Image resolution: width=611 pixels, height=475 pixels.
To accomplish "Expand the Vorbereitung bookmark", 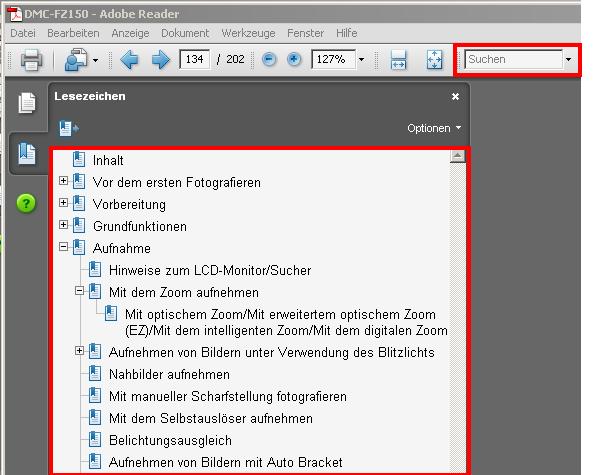I will 63,203.
